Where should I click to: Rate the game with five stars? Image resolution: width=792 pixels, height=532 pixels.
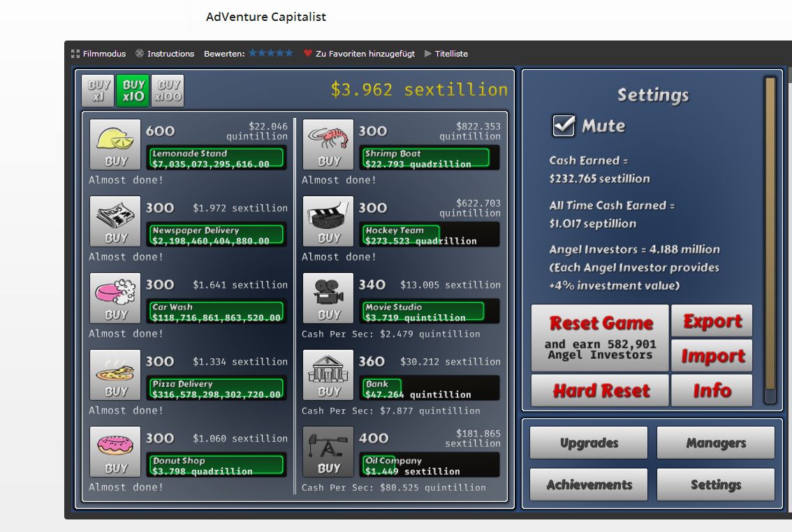[288, 53]
